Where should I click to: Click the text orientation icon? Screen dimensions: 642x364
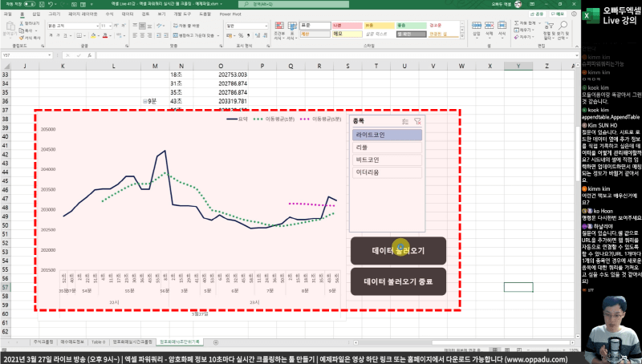pyautogui.click(x=160, y=26)
